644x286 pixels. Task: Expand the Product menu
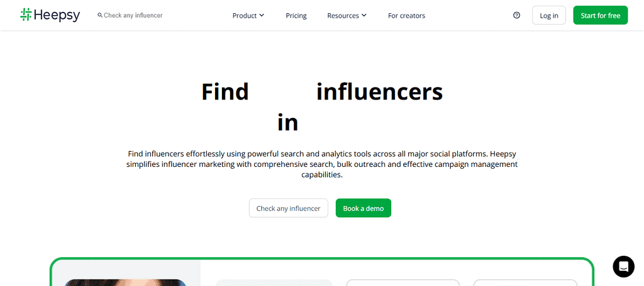(248, 15)
